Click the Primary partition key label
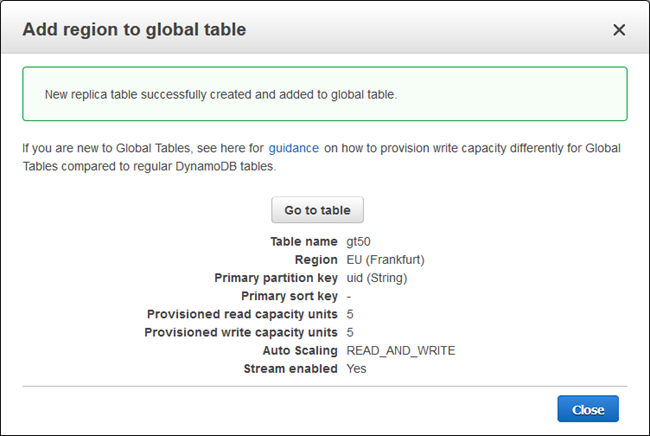This screenshot has height=436, width=650. click(x=275, y=278)
